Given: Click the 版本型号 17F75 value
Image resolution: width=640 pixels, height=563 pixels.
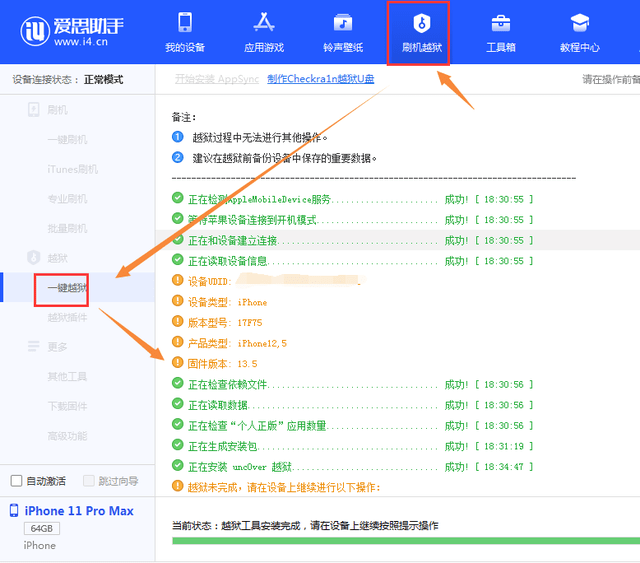Looking at the screenshot, I should click(x=250, y=323).
